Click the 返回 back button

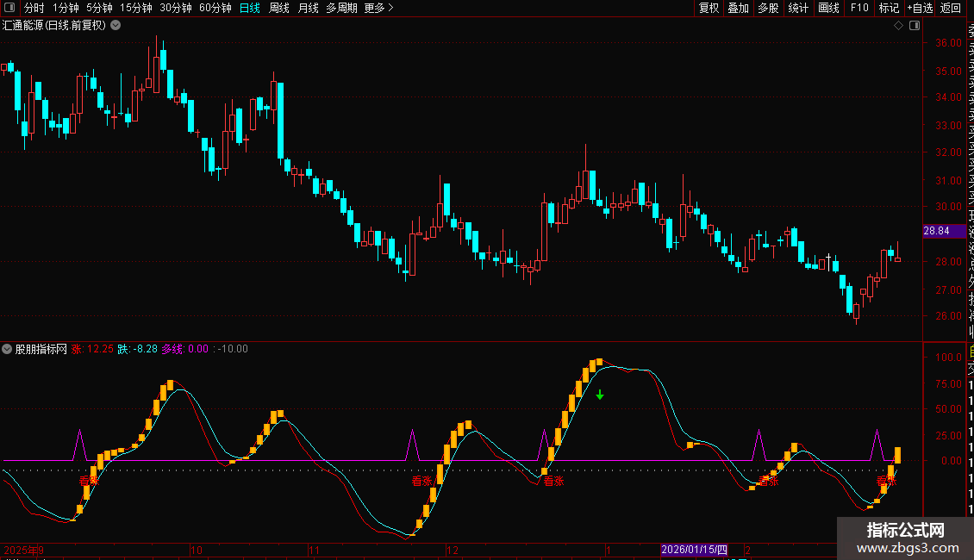tap(951, 8)
